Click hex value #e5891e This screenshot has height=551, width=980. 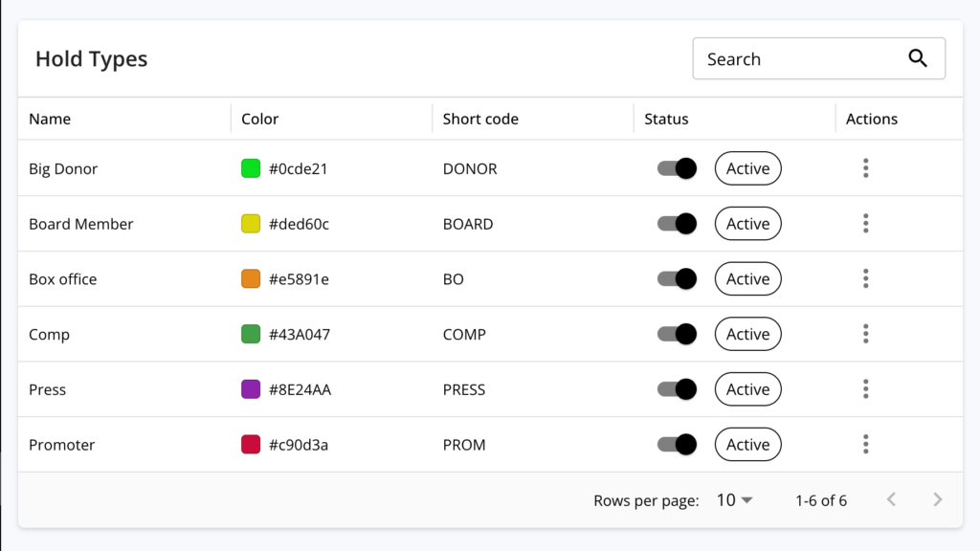point(299,279)
